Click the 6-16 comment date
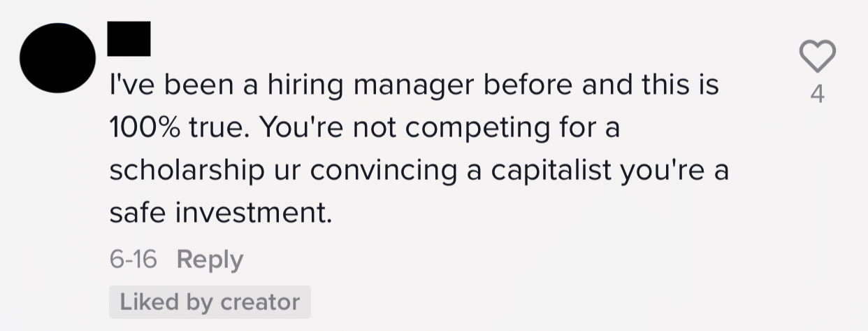This screenshot has width=868, height=331. (133, 260)
